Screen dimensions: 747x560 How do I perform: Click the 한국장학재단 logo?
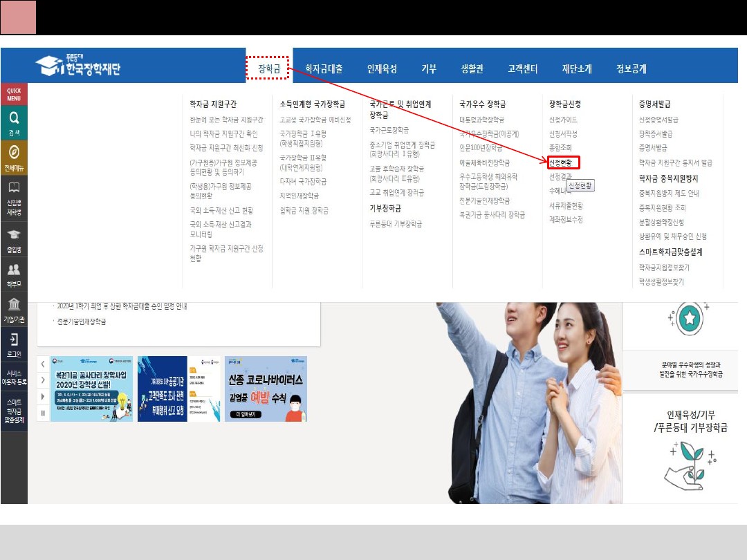click(x=78, y=66)
